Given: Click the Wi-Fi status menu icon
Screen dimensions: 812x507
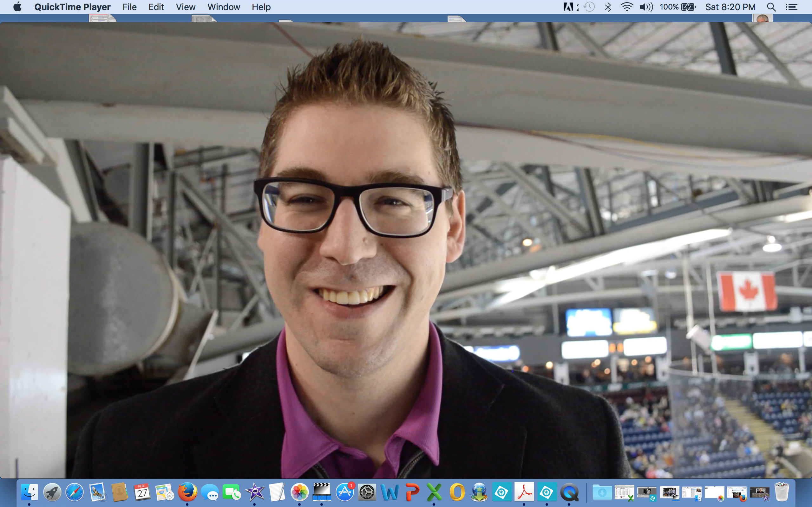Looking at the screenshot, I should tap(626, 7).
